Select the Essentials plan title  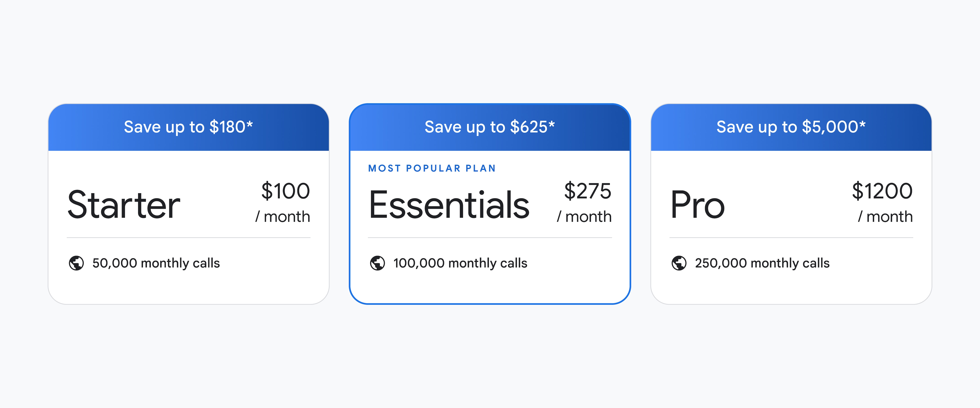(449, 205)
